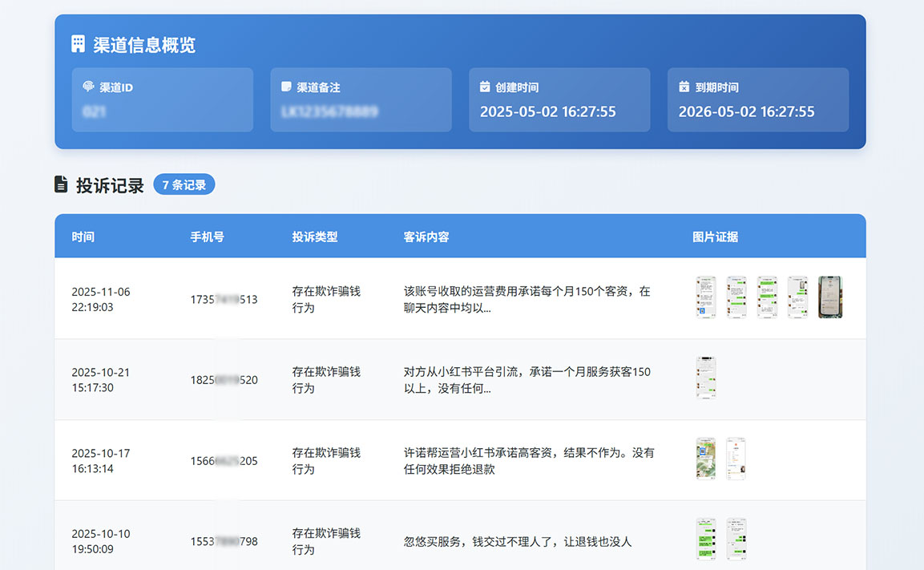Click the calendar icon beside 到期时间
This screenshot has width=924, height=570.
[x=684, y=87]
